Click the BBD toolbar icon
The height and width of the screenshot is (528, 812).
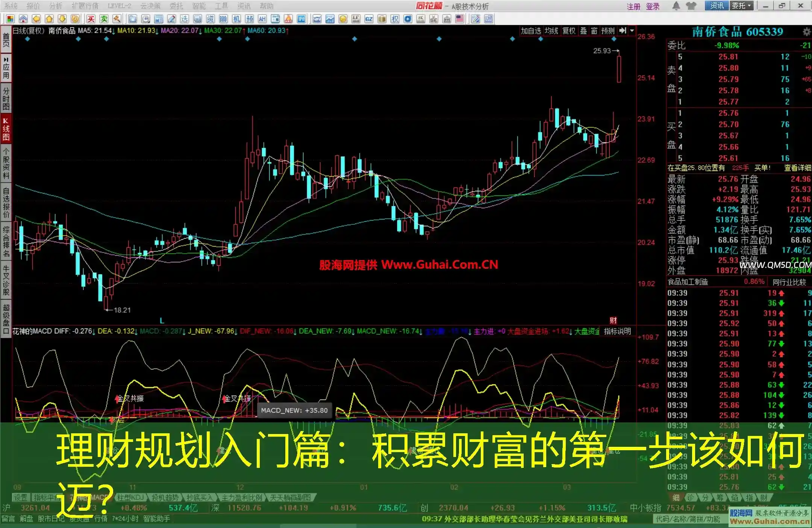click(x=223, y=19)
